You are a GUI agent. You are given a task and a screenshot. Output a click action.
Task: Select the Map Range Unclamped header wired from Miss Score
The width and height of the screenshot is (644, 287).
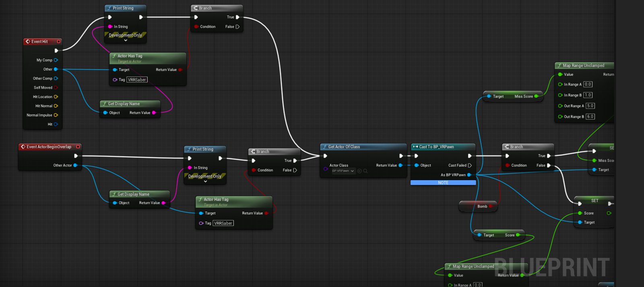584,65
